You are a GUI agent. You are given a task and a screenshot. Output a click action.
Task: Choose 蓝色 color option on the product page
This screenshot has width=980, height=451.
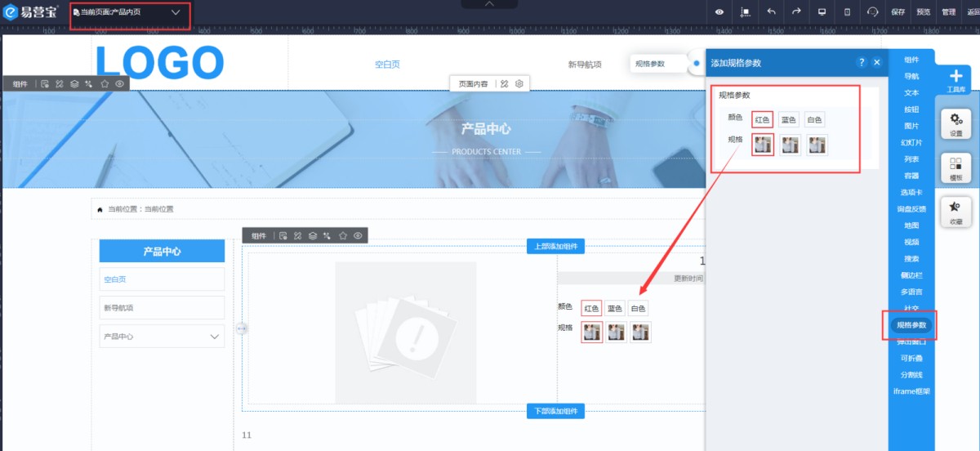tap(615, 308)
